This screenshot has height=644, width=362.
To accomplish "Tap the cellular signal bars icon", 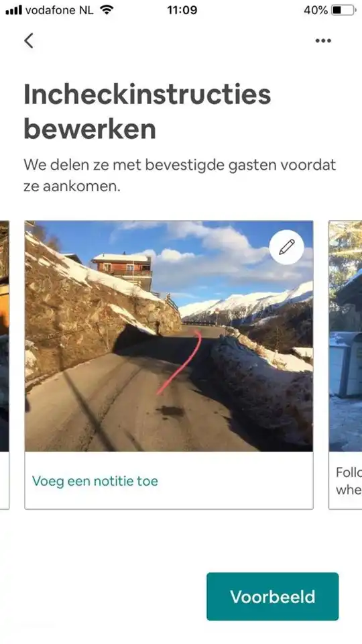I will coord(13,10).
